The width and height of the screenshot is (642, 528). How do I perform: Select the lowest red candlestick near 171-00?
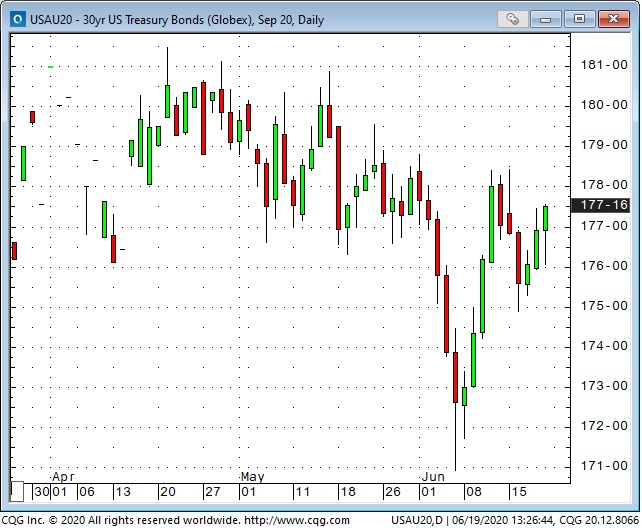click(455, 377)
